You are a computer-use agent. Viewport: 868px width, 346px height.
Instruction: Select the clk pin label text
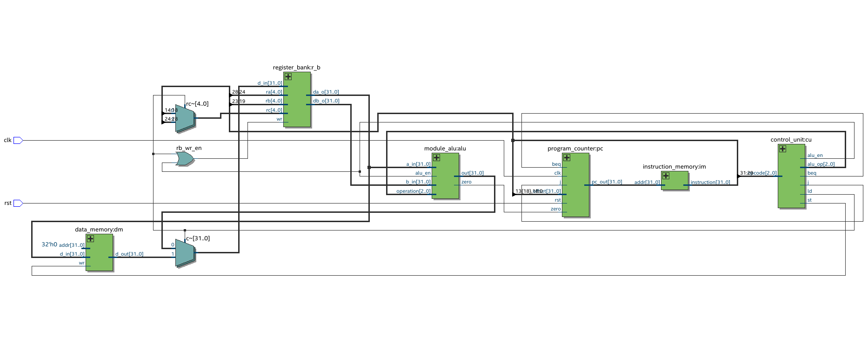(x=7, y=140)
